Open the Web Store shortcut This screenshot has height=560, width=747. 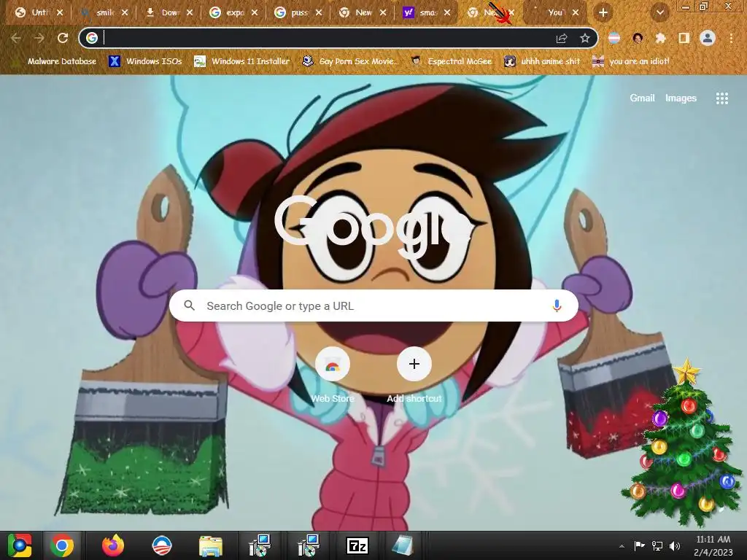[333, 376]
